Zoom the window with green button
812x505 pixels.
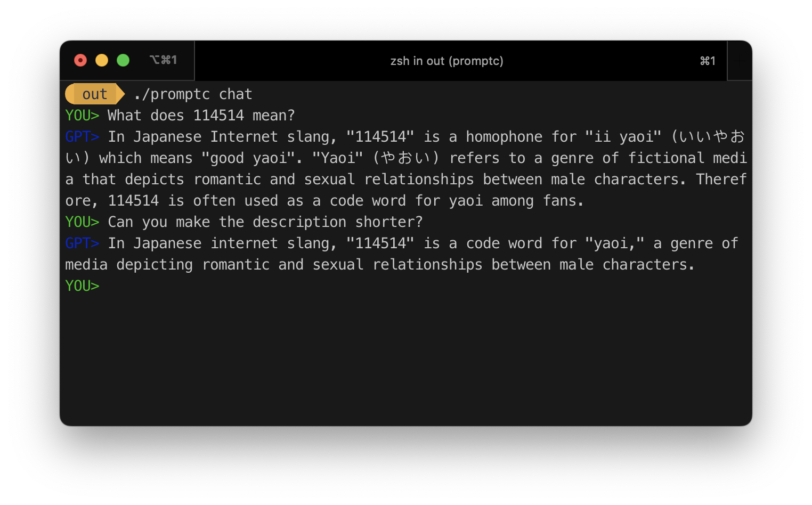coord(123,60)
